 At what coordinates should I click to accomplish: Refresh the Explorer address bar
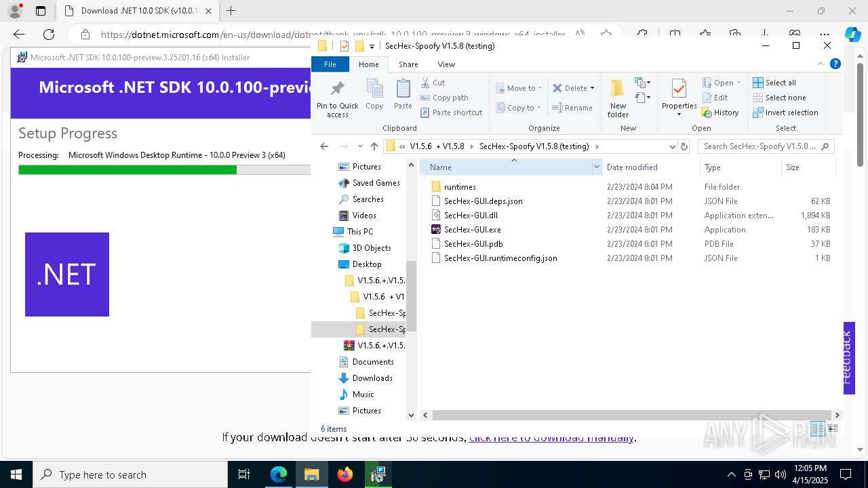[684, 146]
